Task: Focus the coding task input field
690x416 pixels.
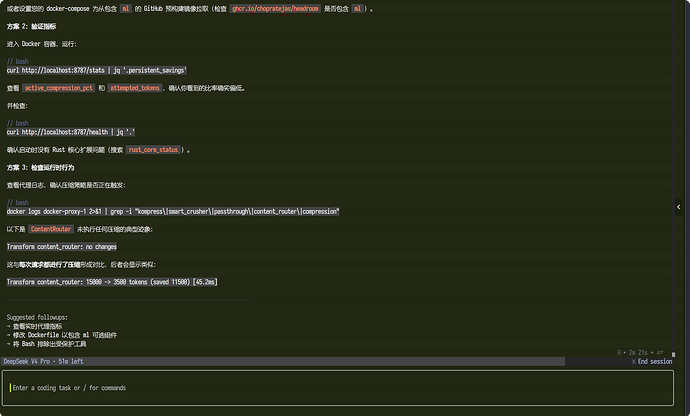Action: coord(338,388)
